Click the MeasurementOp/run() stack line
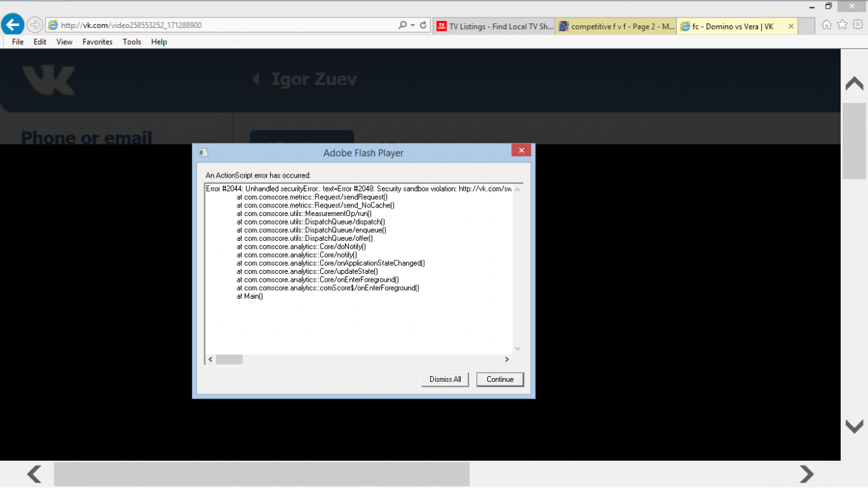This screenshot has height=488, width=868. tap(304, 213)
